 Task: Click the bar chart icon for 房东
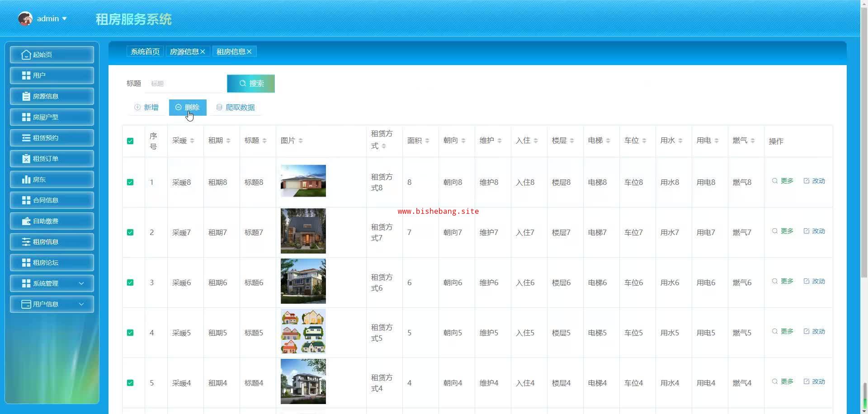(x=26, y=179)
